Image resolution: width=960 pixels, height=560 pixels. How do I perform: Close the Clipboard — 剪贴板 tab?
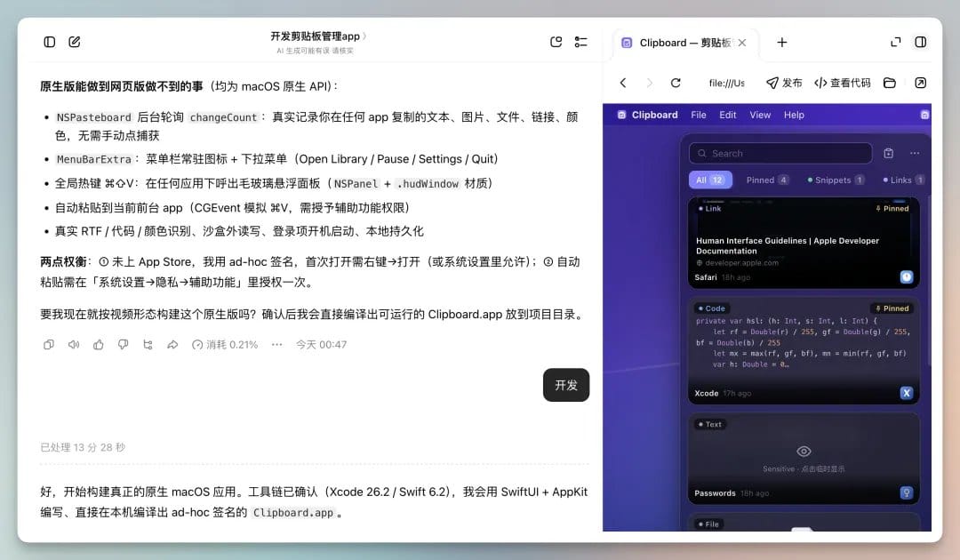[742, 43]
